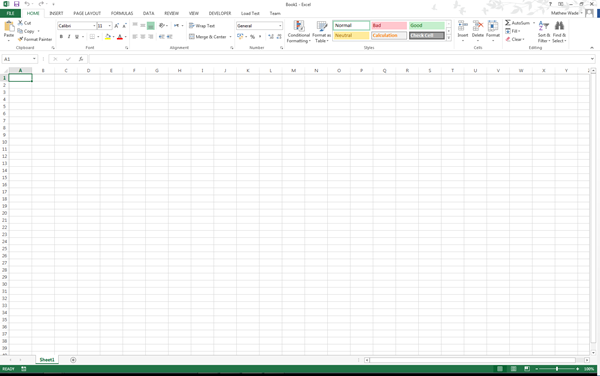
Task: Toggle Italic formatting
Action: (x=69, y=37)
